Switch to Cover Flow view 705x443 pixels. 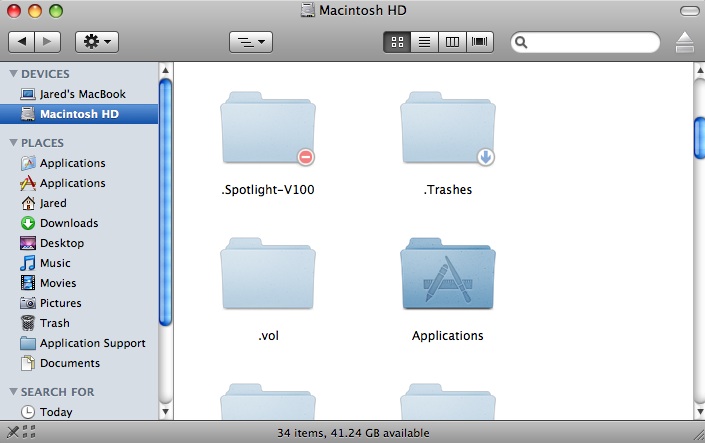coord(480,42)
